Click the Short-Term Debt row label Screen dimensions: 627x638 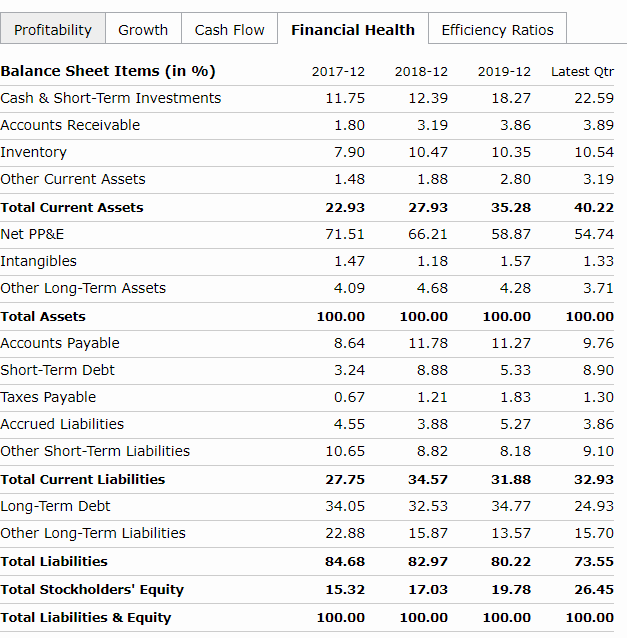58,370
